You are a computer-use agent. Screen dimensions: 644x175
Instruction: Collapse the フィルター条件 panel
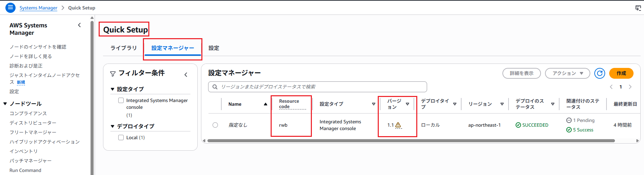pos(186,75)
